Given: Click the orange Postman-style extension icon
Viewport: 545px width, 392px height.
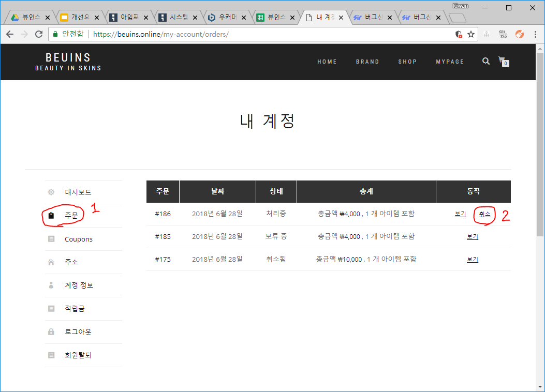Looking at the screenshot, I should (x=520, y=34).
